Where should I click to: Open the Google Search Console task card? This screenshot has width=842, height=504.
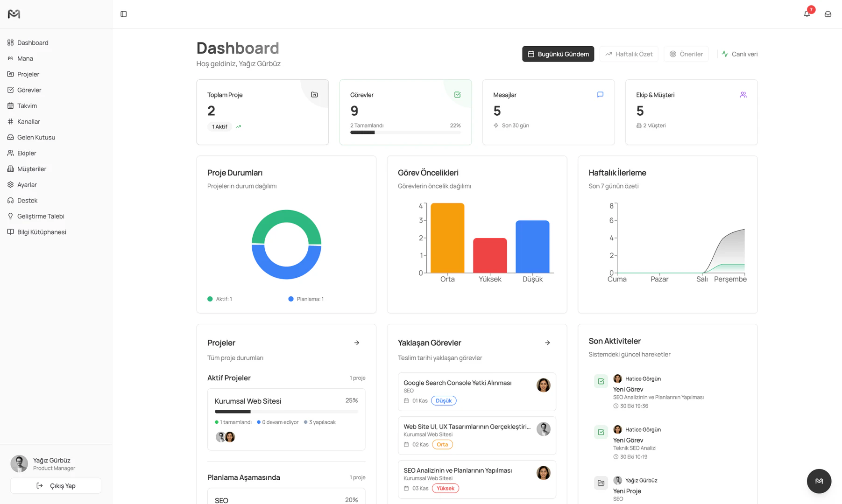[x=467, y=391]
